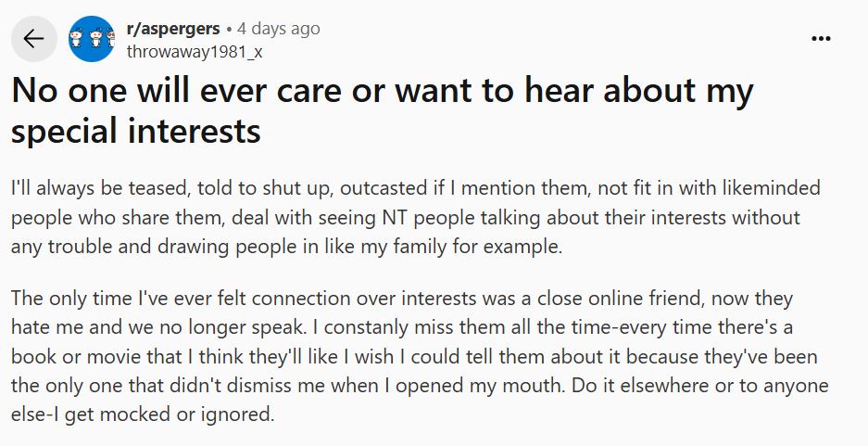868x446 pixels.
Task: Click the "4 days ago" timestamp
Action: (279, 28)
